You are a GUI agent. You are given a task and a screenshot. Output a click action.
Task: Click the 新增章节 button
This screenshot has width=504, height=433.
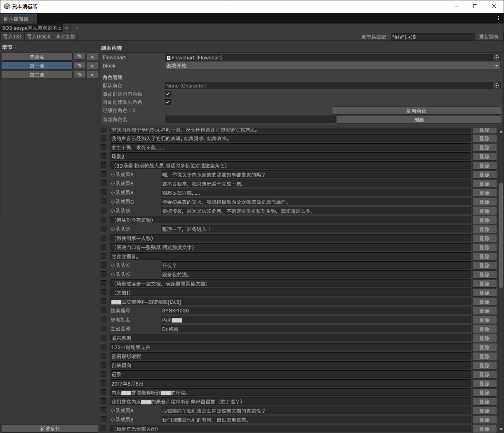coord(49,428)
